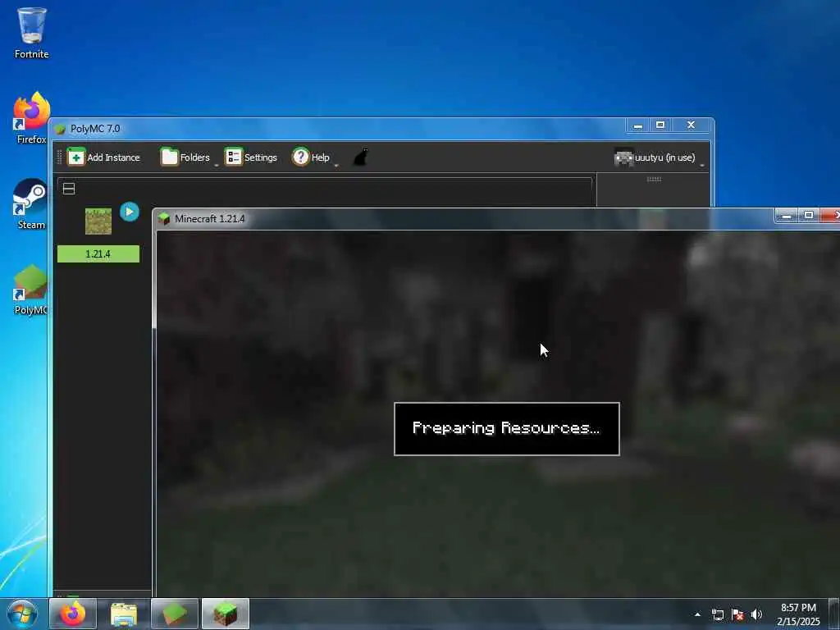Click the Minecraft 1.21.4 title bar icon
Viewport: 840px width, 630px height.
(164, 218)
